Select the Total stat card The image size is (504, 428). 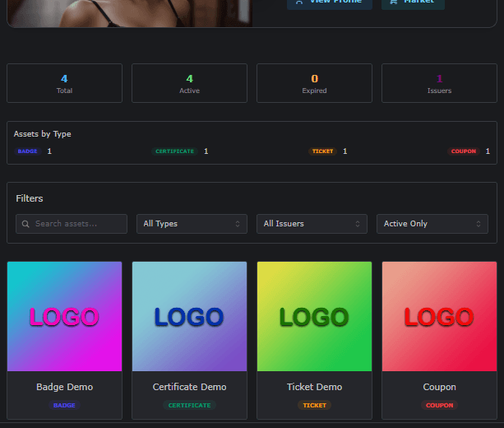pyautogui.click(x=65, y=83)
